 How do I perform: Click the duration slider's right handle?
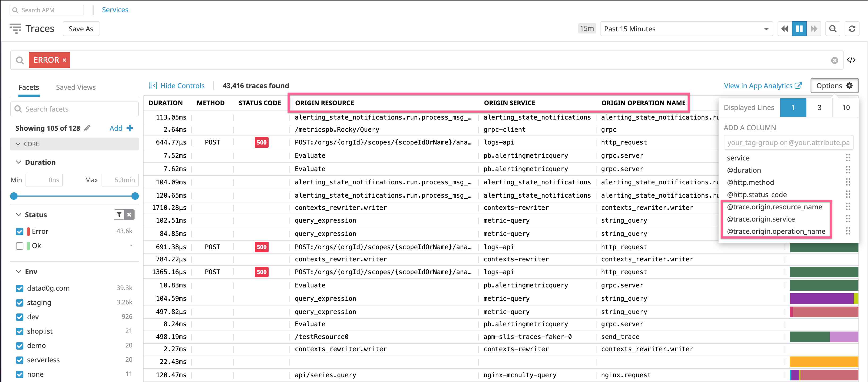pyautogui.click(x=135, y=196)
